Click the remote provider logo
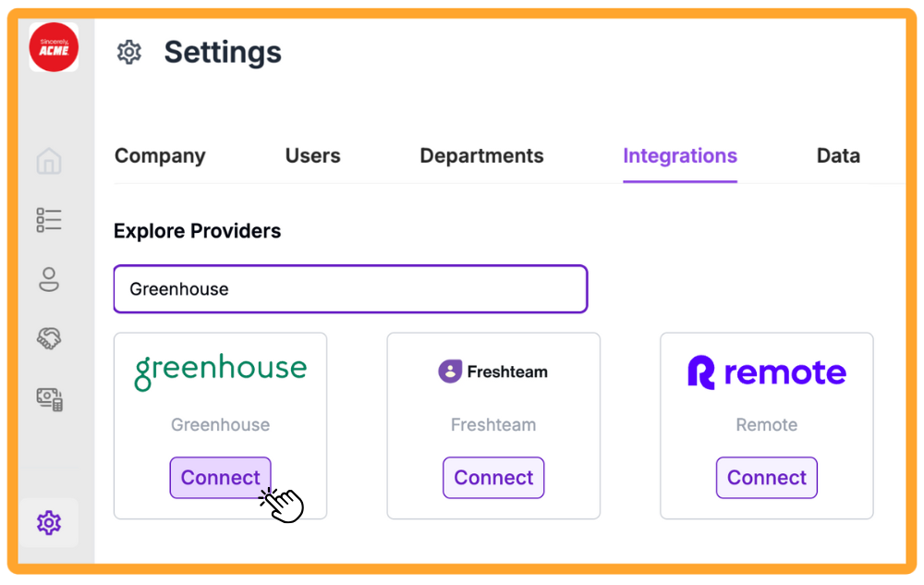The height and width of the screenshot is (585, 924). [x=767, y=372]
